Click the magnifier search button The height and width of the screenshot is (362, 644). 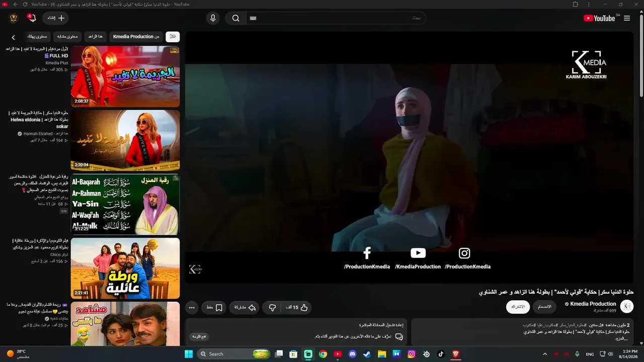pyautogui.click(x=235, y=18)
